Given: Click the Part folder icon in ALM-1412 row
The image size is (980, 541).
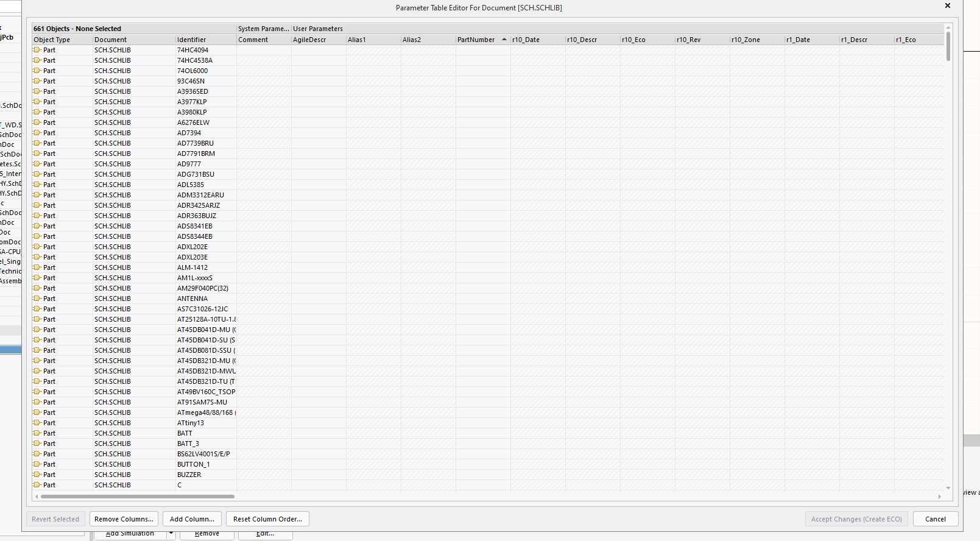Looking at the screenshot, I should coord(37,267).
